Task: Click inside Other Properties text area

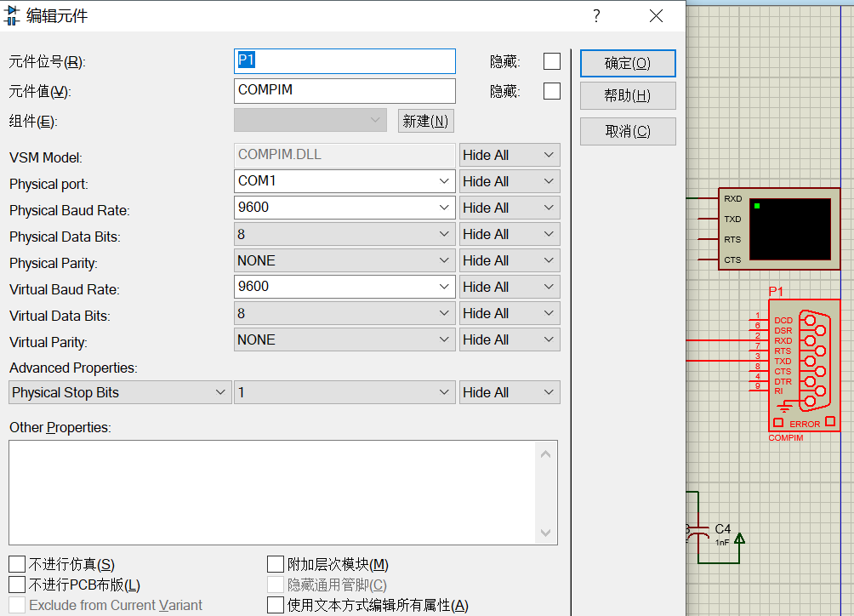Action: point(272,493)
